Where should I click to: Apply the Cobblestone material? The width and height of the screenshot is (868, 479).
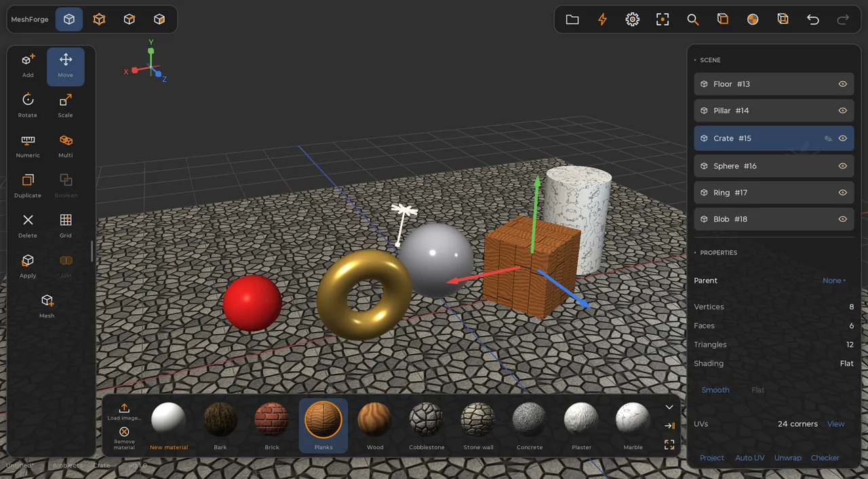pos(427,425)
